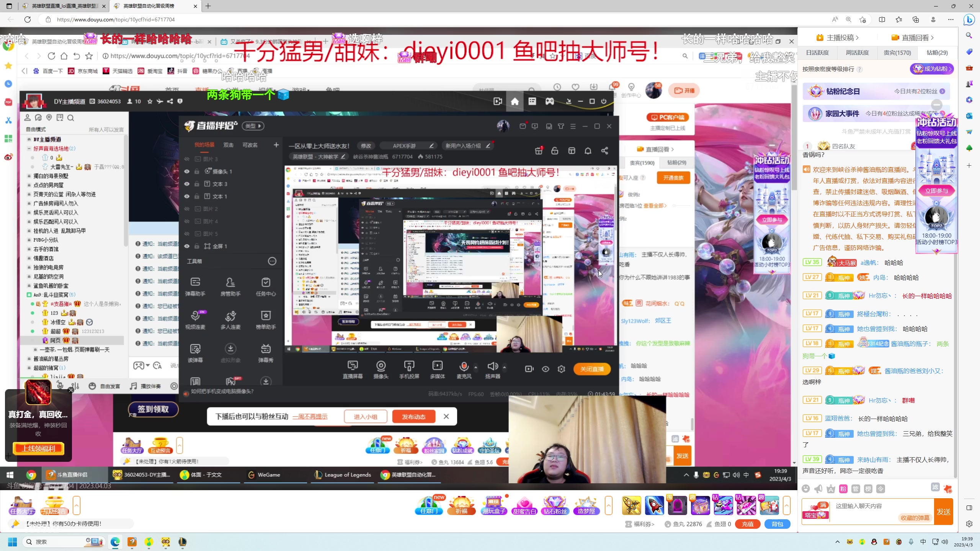This screenshot has height=551, width=980.
Task: Toggle visibility of 文本 1 layer
Action: pos(187,196)
